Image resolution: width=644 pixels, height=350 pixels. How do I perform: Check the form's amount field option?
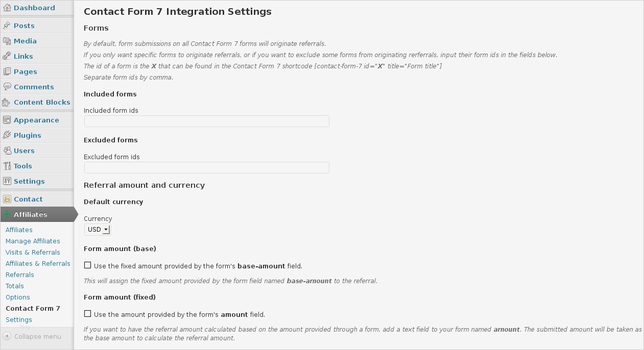click(88, 314)
